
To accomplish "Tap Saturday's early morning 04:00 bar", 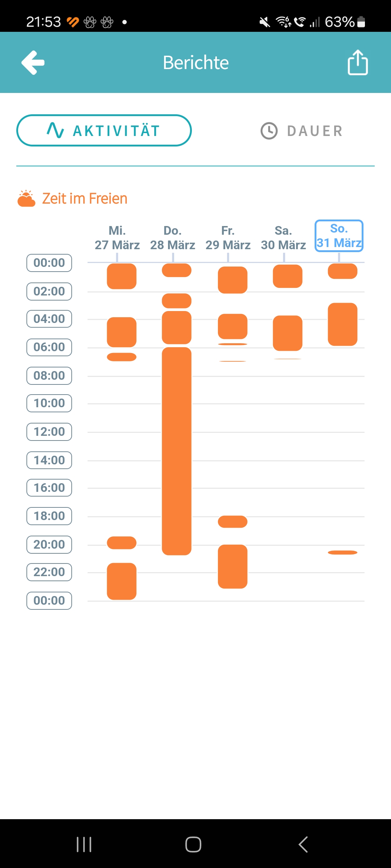I will click(x=287, y=333).
